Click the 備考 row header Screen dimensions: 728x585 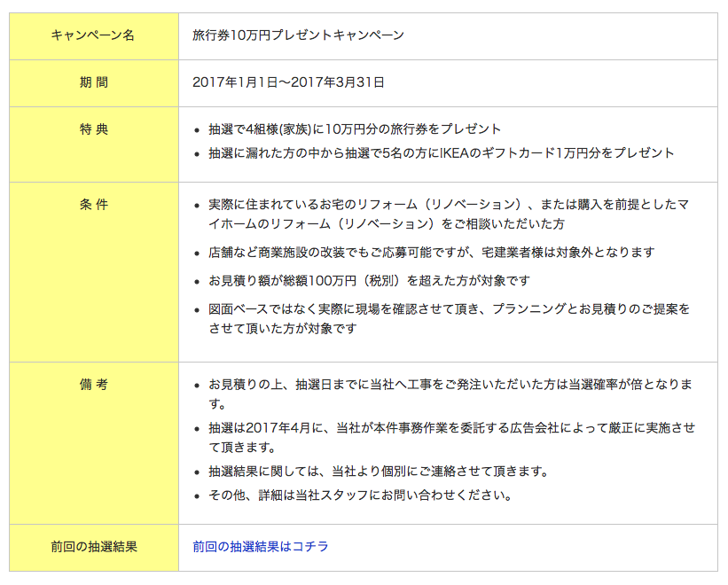93,385
